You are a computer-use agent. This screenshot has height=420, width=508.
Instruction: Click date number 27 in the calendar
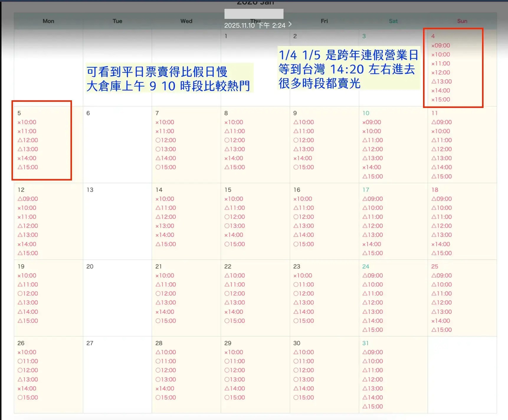pyautogui.click(x=90, y=343)
